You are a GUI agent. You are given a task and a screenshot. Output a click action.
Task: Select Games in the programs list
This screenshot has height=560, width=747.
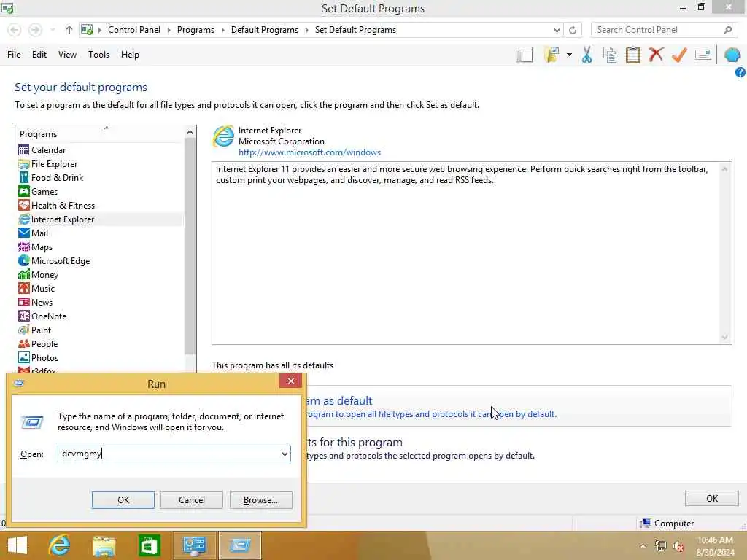pos(44,192)
